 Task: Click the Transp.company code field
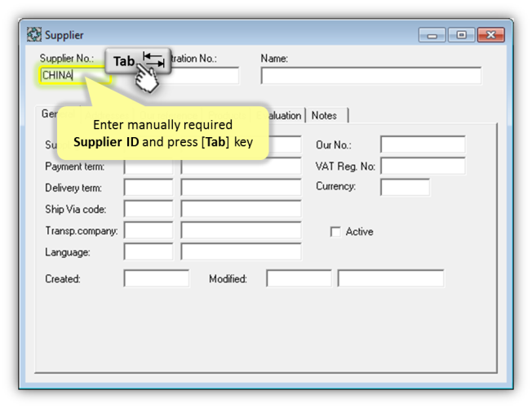(x=149, y=230)
